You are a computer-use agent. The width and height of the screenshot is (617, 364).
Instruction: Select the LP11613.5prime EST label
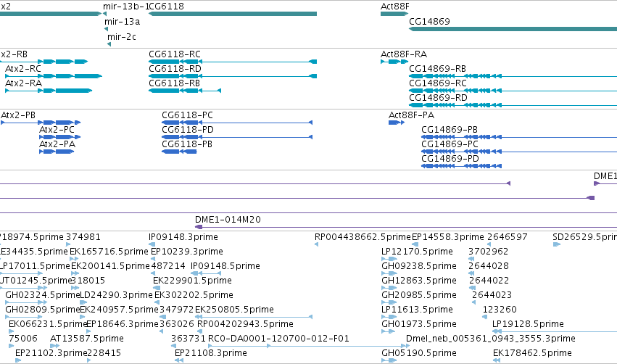point(417,310)
